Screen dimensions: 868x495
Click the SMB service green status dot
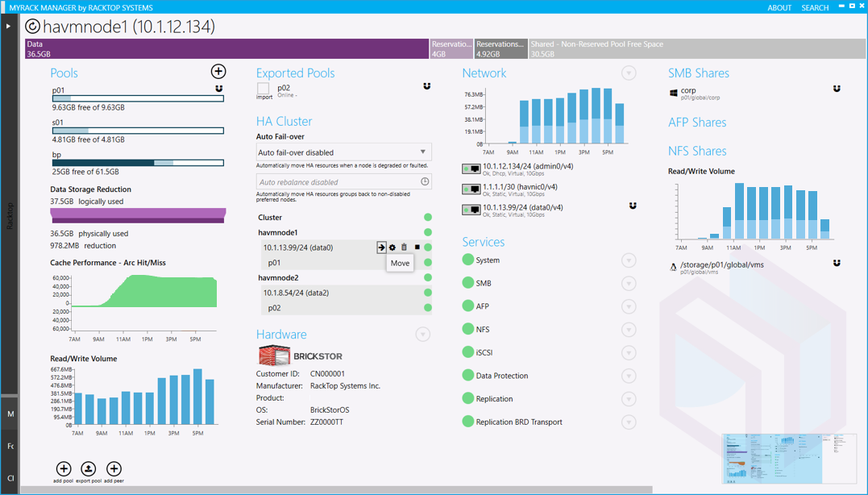(x=467, y=283)
